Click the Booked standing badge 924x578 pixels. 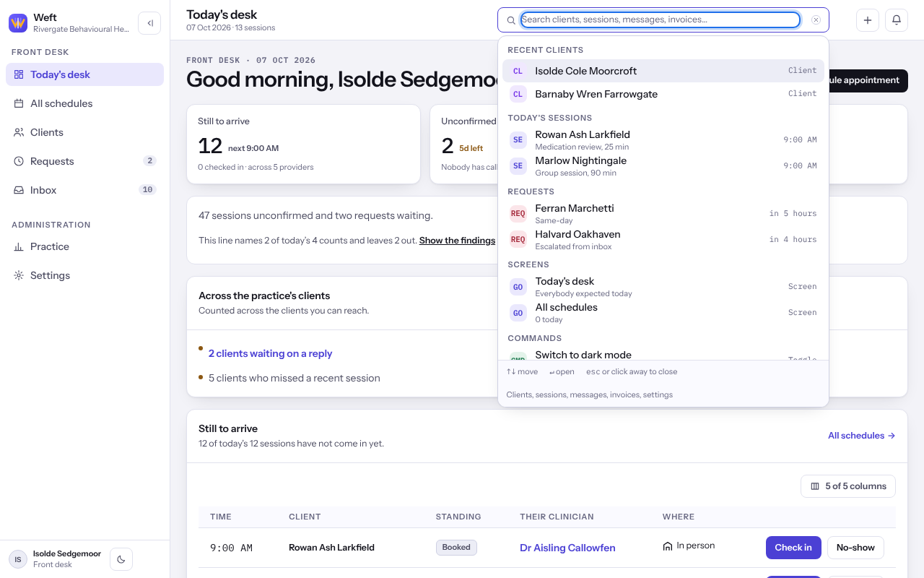click(456, 548)
